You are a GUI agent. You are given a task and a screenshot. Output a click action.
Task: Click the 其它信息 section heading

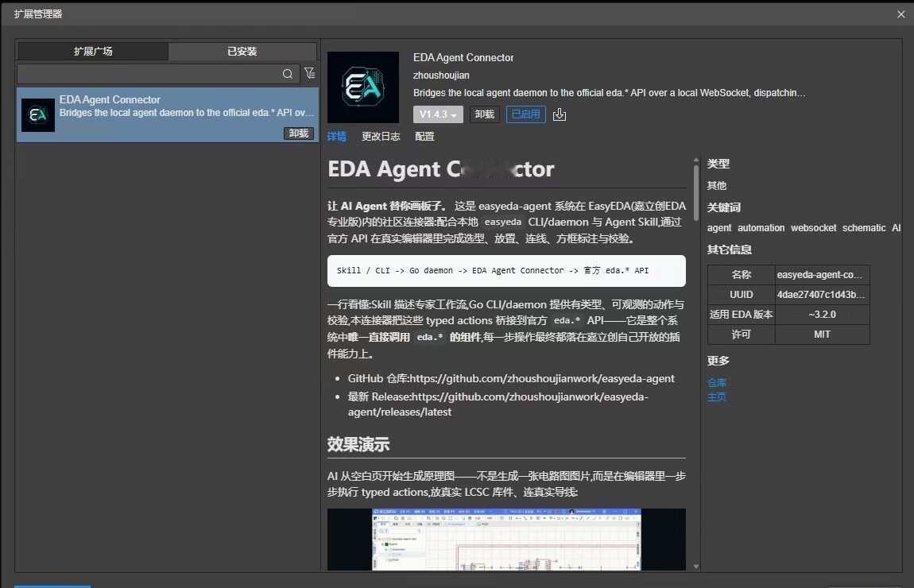coord(730,250)
